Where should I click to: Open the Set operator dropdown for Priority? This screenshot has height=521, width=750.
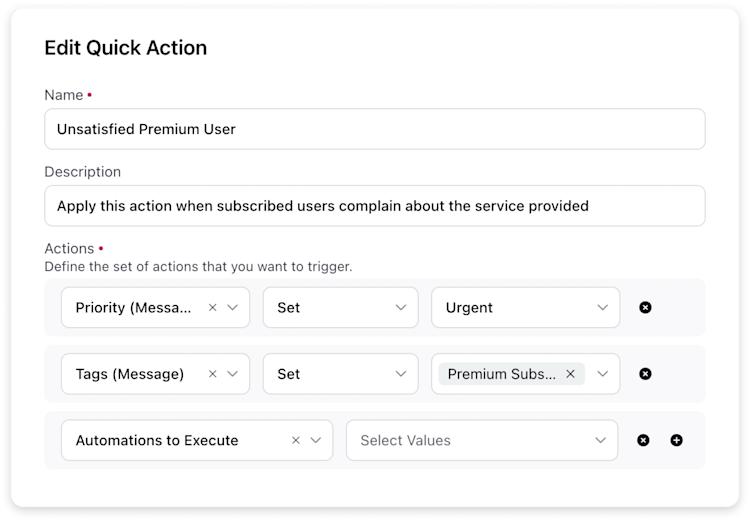point(401,308)
